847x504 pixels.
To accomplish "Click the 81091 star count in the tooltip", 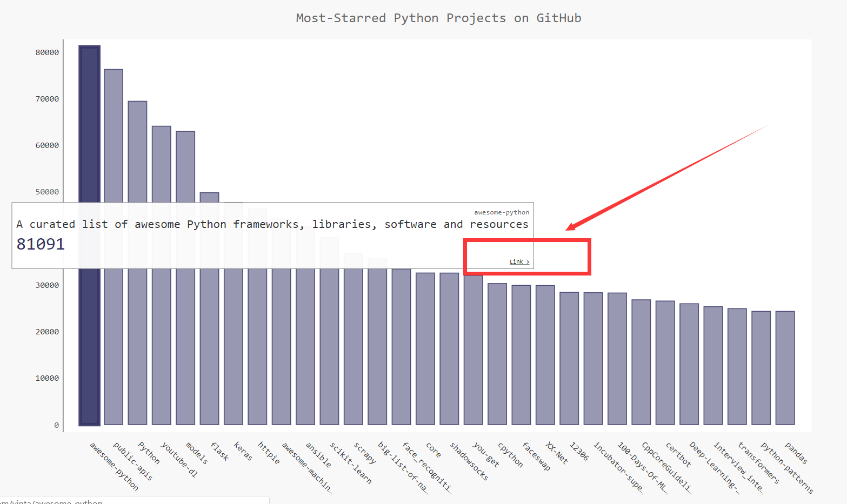I will coord(41,244).
